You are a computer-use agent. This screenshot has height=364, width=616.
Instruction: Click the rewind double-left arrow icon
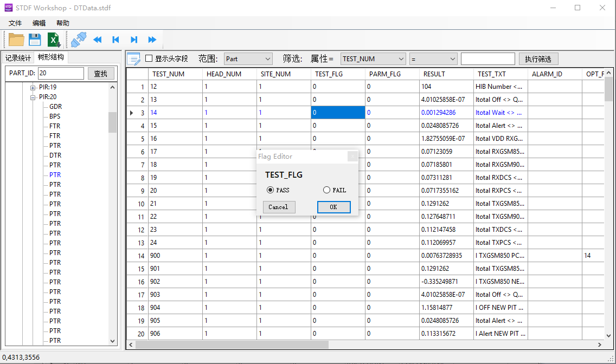click(98, 40)
